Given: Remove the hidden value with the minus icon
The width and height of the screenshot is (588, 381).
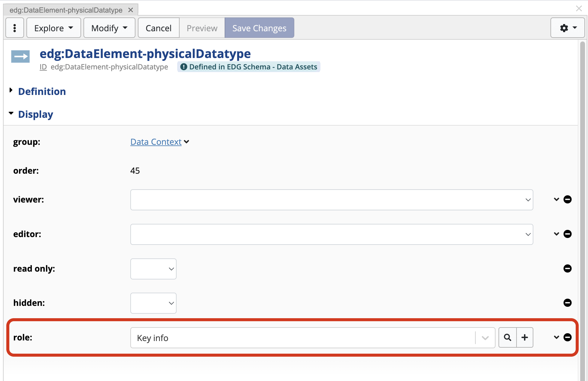Looking at the screenshot, I should (x=568, y=303).
